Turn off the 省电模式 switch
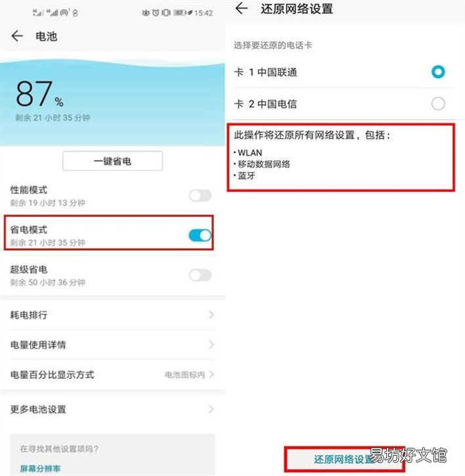Viewport: 465px width, 476px height. [x=200, y=235]
